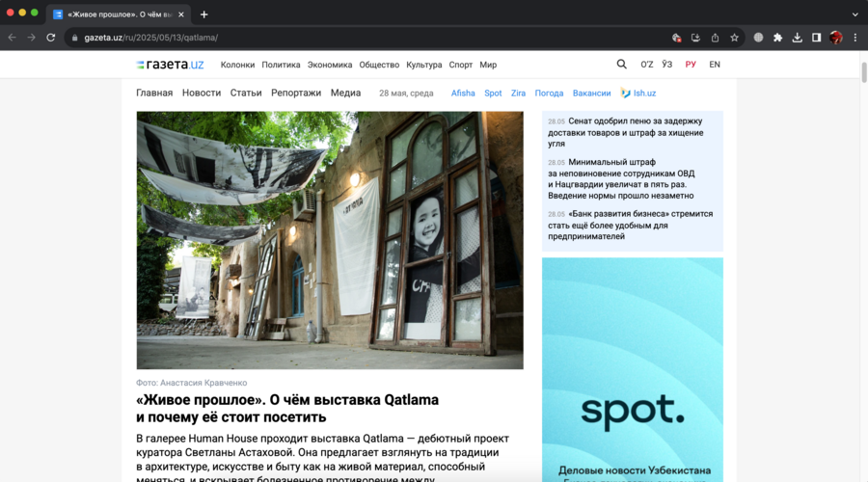The height and width of the screenshot is (482, 868).
Task: Go to the Статьи tab
Action: point(246,93)
